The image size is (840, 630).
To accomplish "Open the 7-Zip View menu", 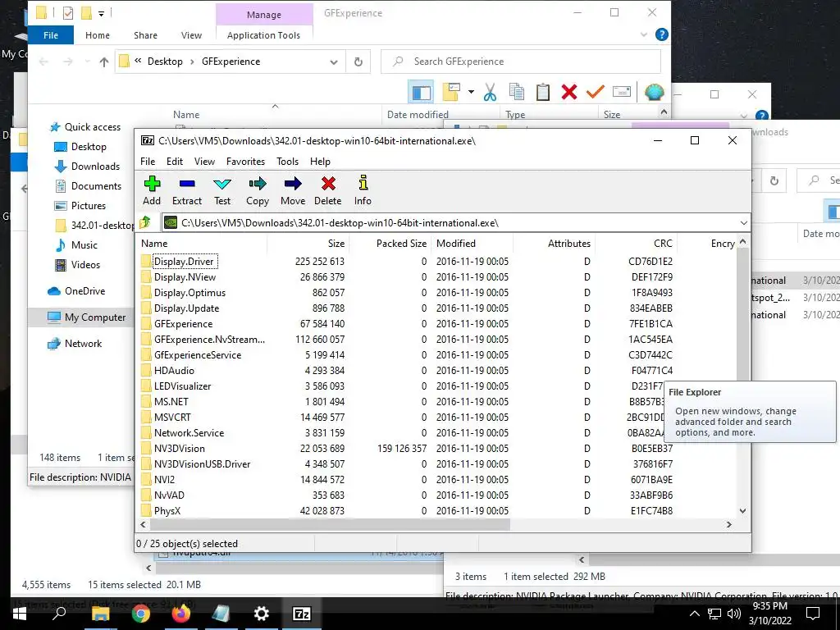I will pyautogui.click(x=204, y=162).
